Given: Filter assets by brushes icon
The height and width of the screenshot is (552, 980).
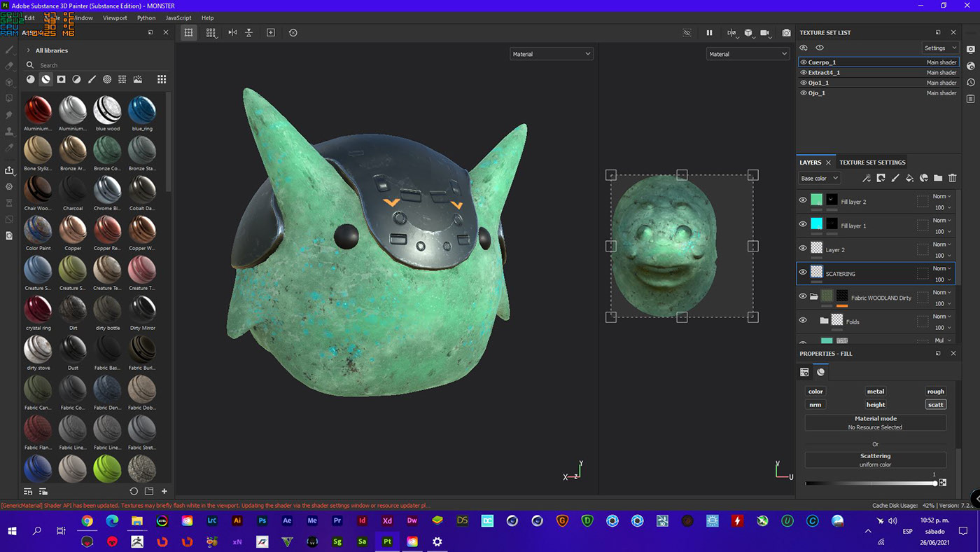Looking at the screenshot, I should point(92,80).
